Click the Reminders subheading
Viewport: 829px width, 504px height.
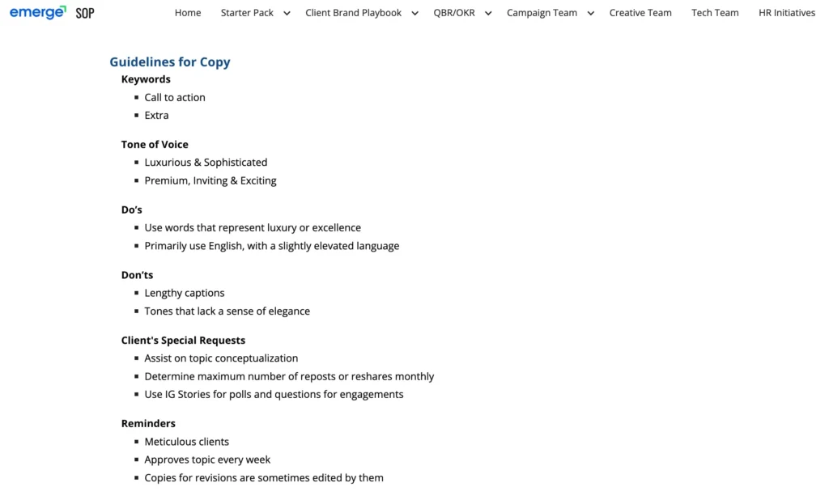pos(148,424)
